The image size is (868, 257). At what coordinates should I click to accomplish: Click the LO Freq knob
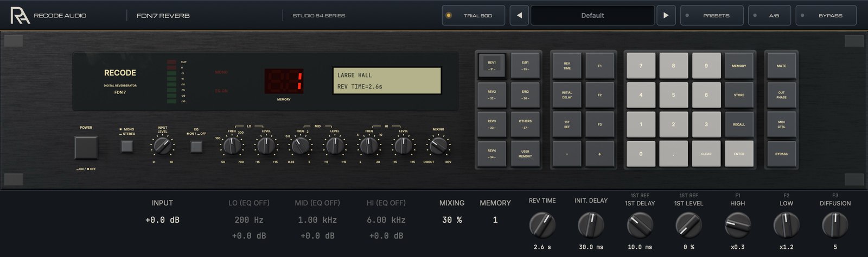pos(232,146)
